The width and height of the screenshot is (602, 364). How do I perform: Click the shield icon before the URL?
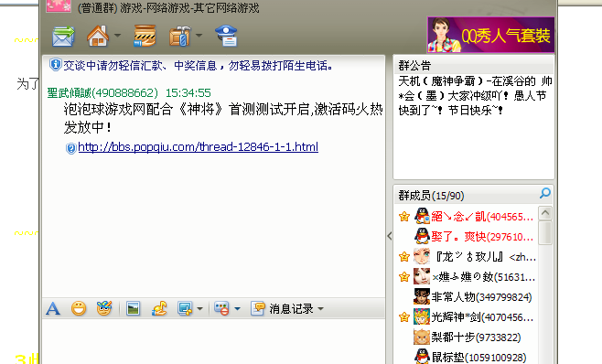[70, 148]
